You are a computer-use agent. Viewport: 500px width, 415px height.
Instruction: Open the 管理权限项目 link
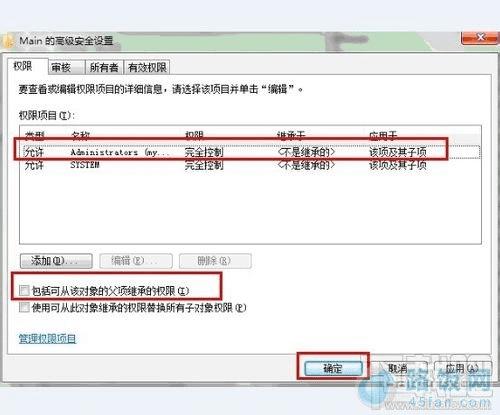[47, 339]
